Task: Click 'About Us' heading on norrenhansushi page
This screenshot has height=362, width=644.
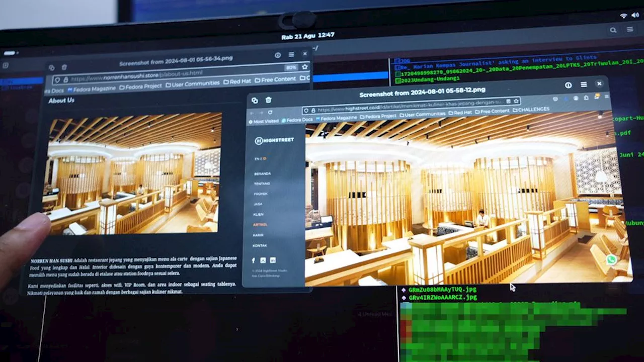Action: point(61,101)
